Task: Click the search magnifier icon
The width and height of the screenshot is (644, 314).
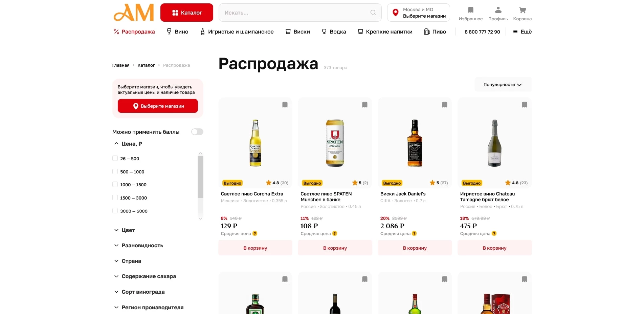Action: [373, 13]
